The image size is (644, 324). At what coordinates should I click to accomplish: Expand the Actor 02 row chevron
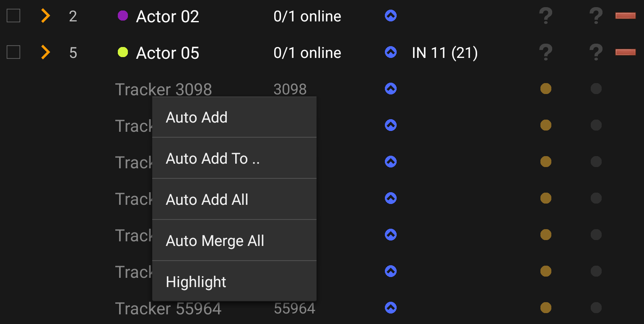click(x=45, y=16)
